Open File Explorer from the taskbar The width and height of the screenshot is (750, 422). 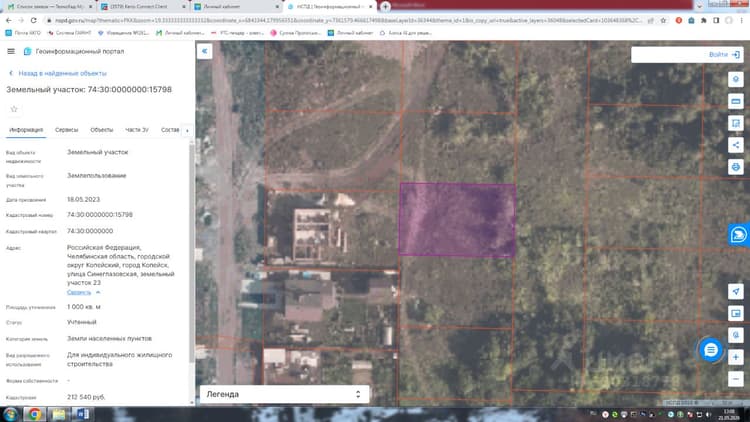click(58, 414)
